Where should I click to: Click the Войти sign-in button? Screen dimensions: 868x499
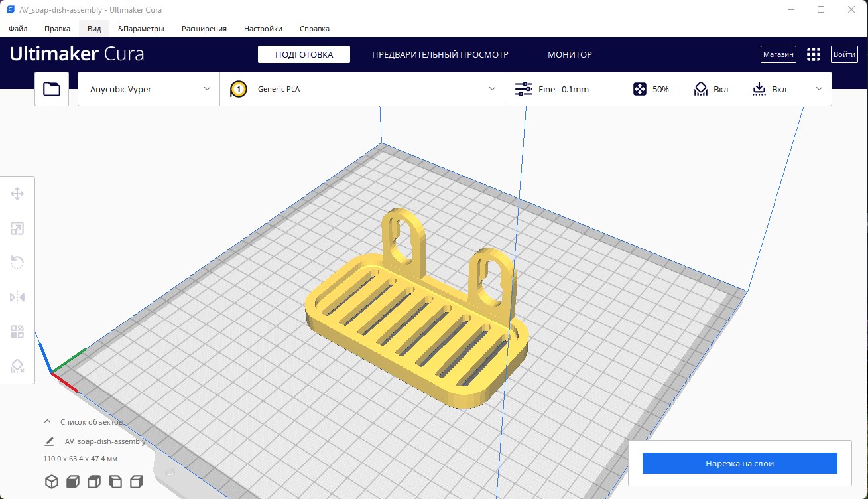click(844, 54)
